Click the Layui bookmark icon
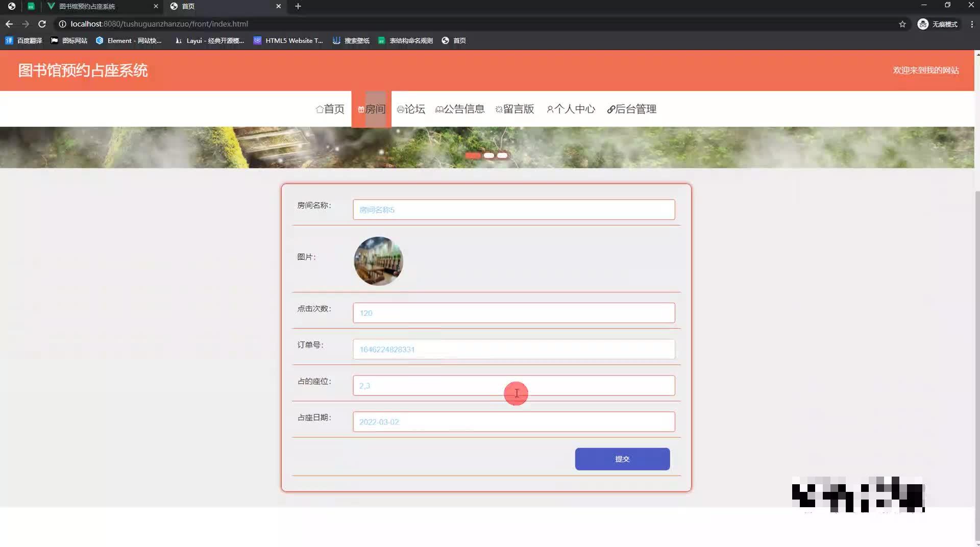 point(178,40)
